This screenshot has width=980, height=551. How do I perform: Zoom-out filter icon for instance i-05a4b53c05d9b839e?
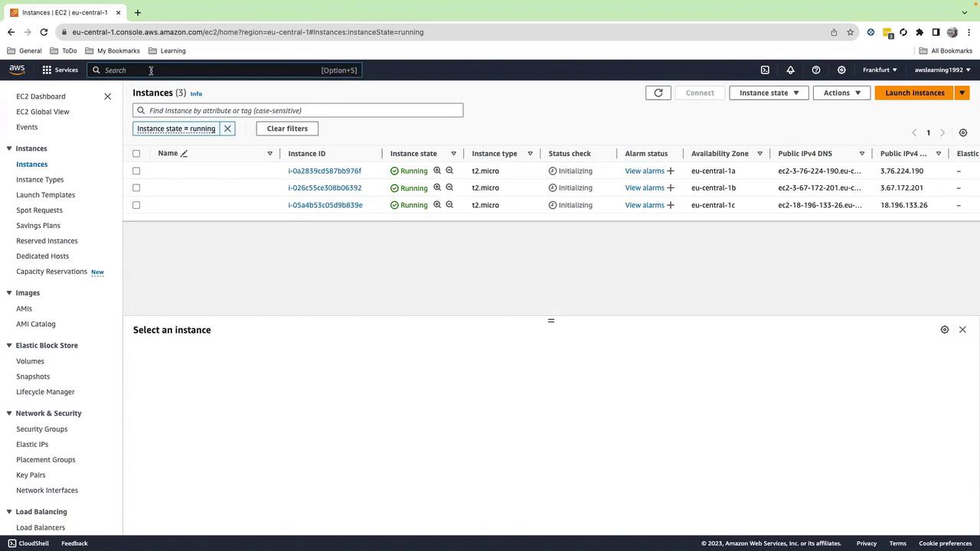pos(449,204)
